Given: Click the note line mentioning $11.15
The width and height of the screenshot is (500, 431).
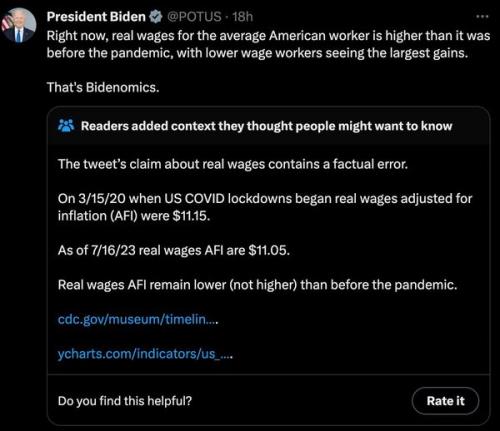Looking at the screenshot, I should (x=134, y=216).
